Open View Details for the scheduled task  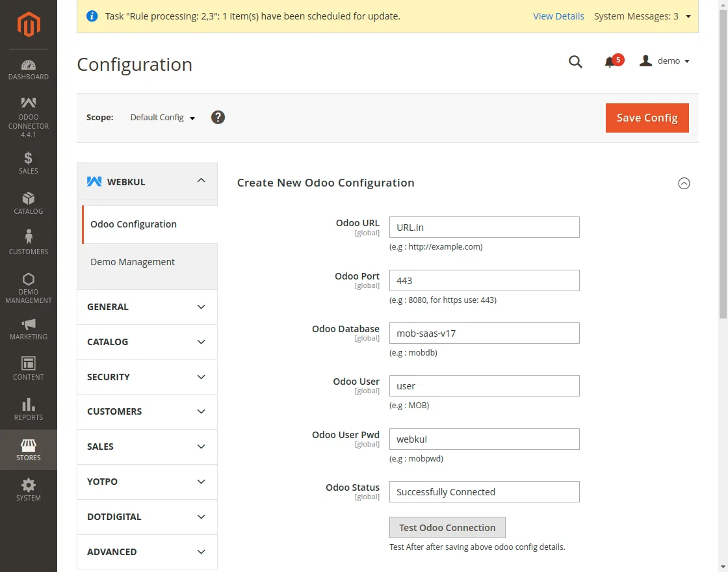tap(558, 16)
